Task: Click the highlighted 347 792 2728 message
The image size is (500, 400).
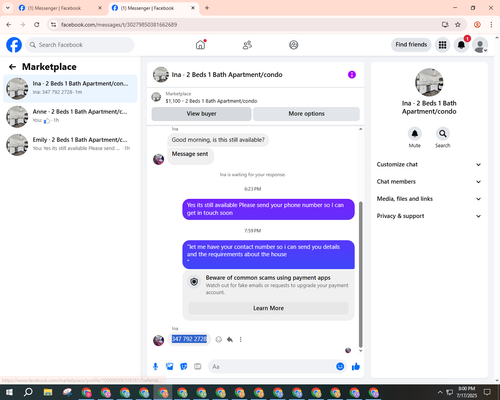Action: coord(189,339)
